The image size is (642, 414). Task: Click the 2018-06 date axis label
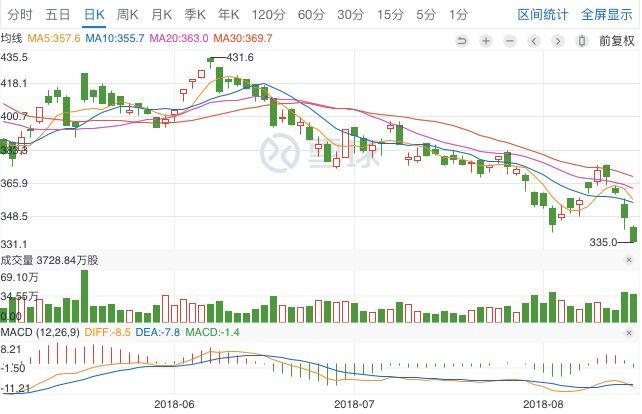(174, 404)
